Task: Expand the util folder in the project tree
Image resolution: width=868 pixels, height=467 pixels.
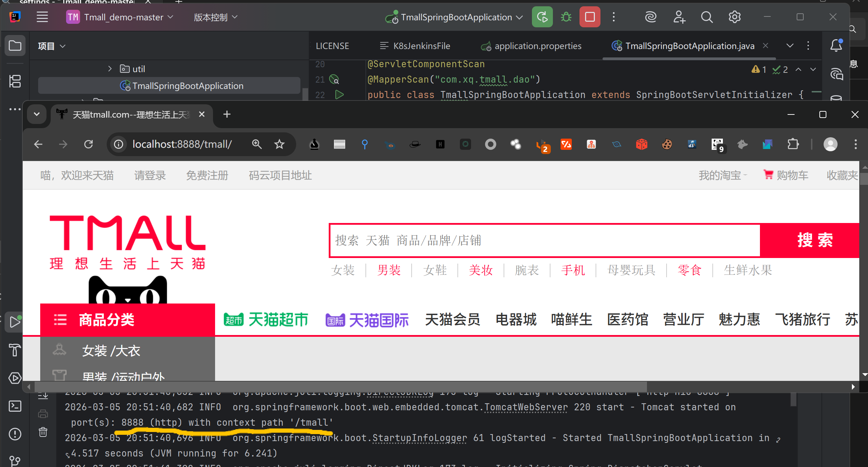Action: pyautogui.click(x=110, y=69)
